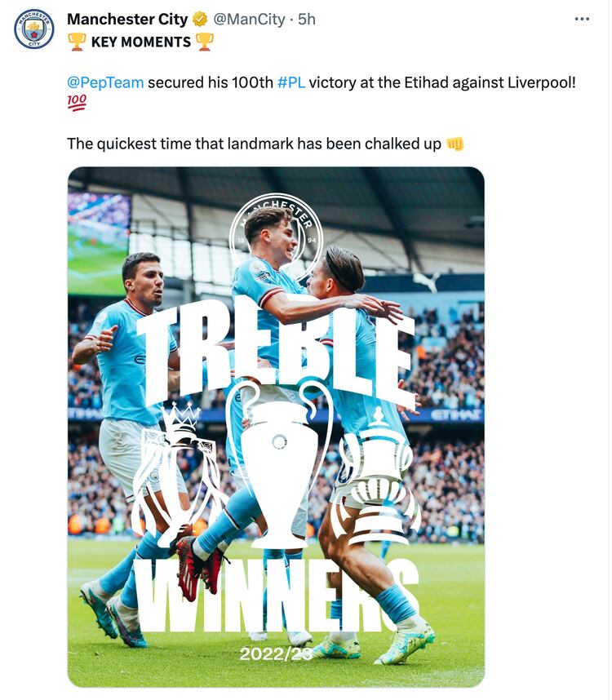Click the @PepTeam mention link

point(105,82)
